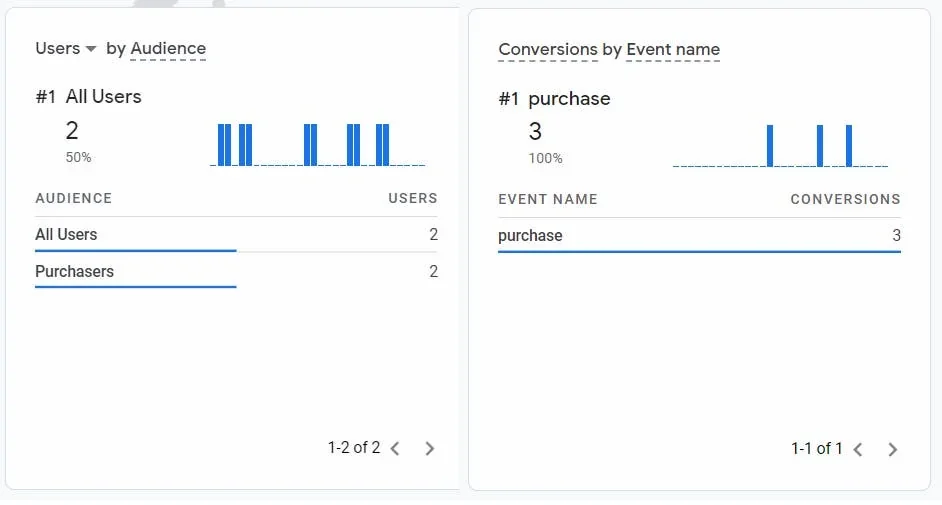Click the Event name dimension link
This screenshot has height=505, width=942.
(673, 49)
